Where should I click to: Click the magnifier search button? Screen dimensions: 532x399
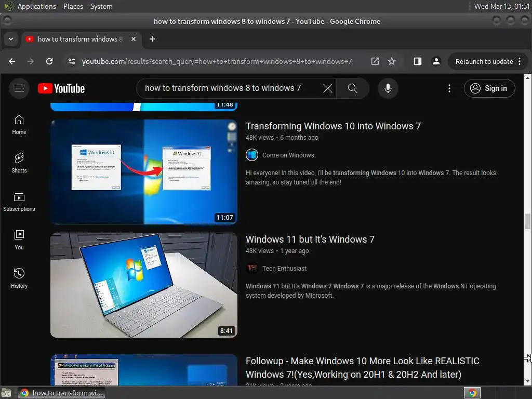point(353,88)
